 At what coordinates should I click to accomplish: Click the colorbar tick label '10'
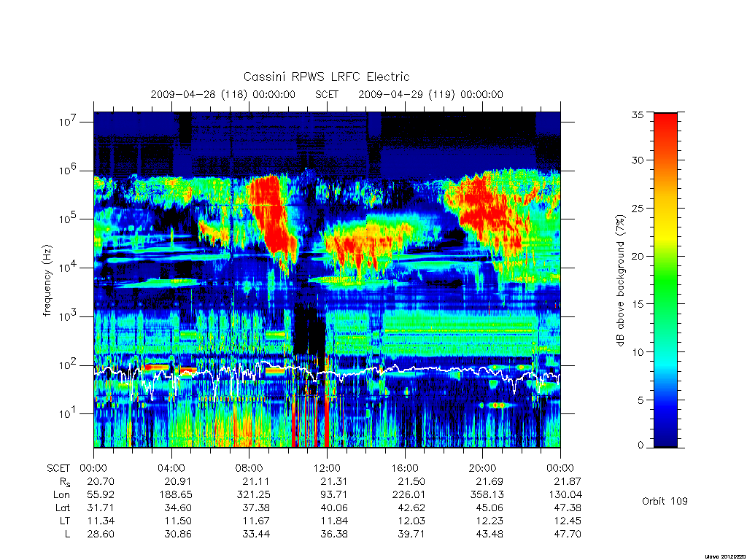pos(637,352)
